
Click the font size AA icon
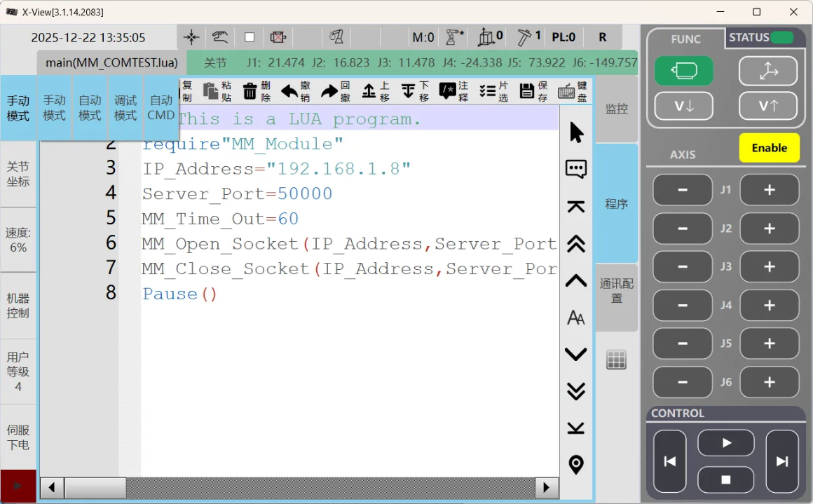coord(576,318)
